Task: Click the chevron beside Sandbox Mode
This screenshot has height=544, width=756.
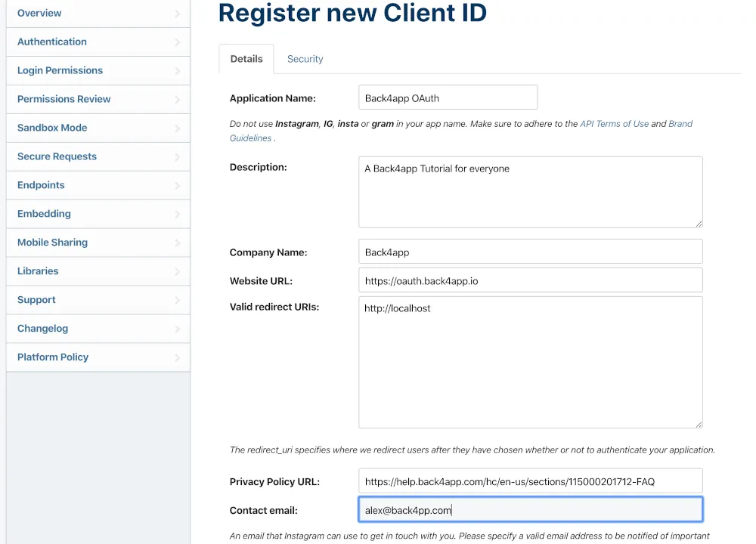Action: tap(178, 128)
